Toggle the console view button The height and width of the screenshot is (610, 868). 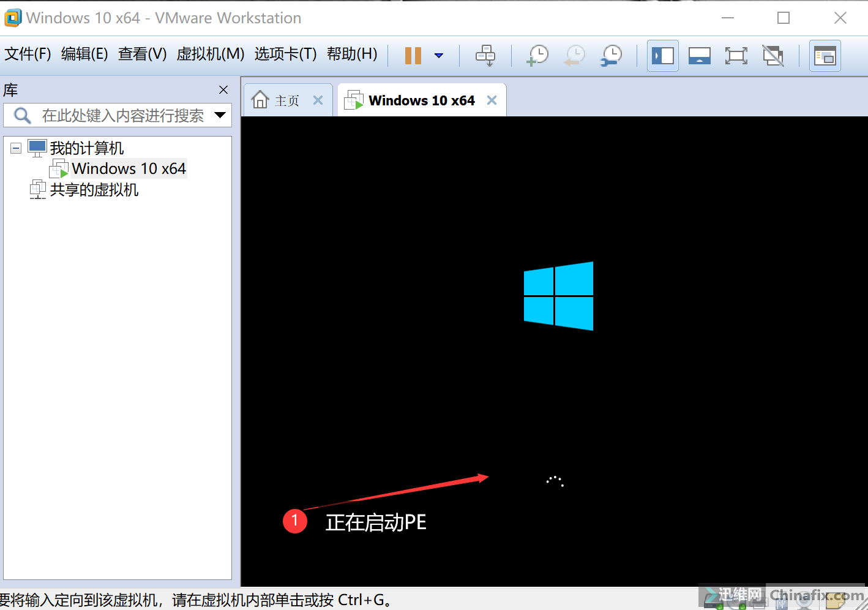click(825, 56)
